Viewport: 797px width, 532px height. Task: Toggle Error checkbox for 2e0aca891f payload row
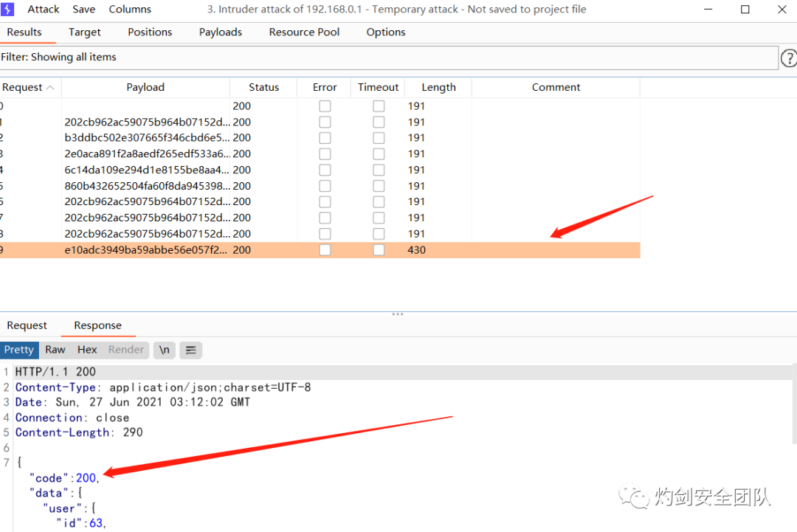coord(325,154)
